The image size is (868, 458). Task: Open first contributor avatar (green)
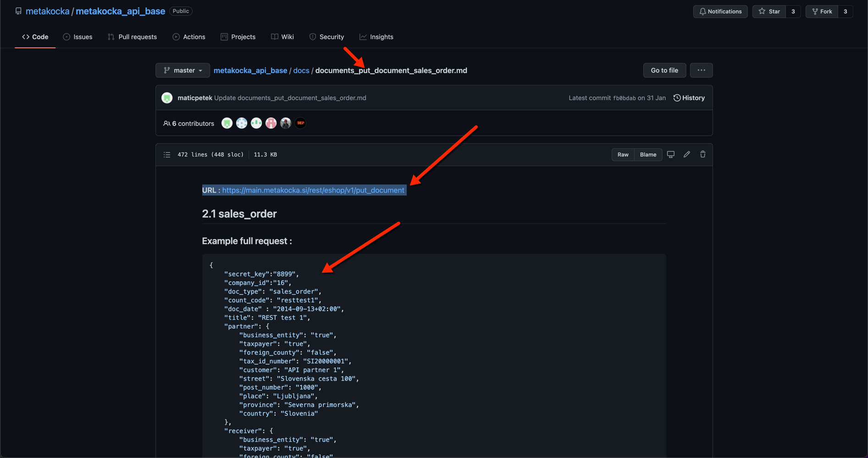(227, 123)
